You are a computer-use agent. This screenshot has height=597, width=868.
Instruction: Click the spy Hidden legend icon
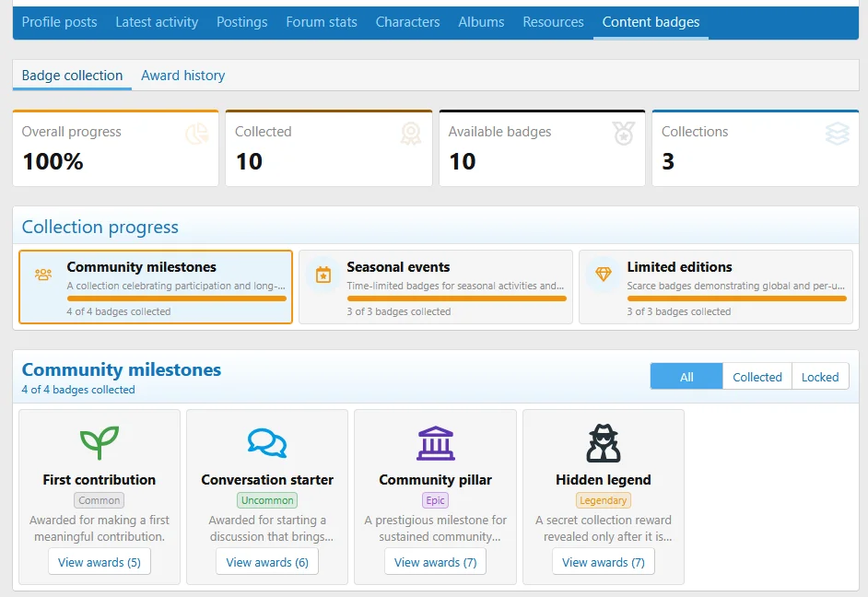(604, 443)
